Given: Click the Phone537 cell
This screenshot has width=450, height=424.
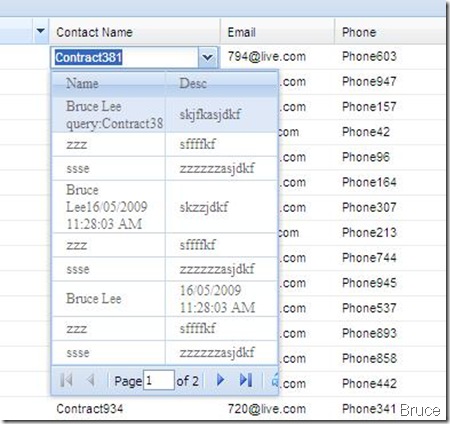Looking at the screenshot, I should coord(390,308).
